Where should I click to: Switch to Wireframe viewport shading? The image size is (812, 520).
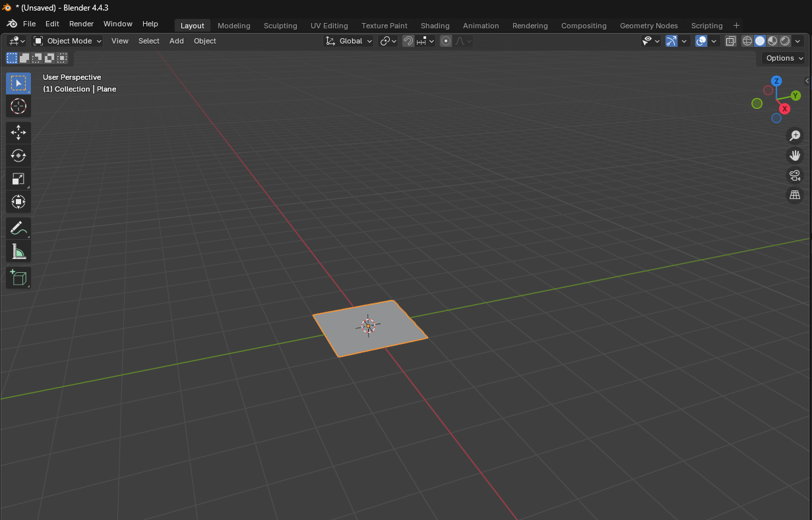[x=747, y=41]
